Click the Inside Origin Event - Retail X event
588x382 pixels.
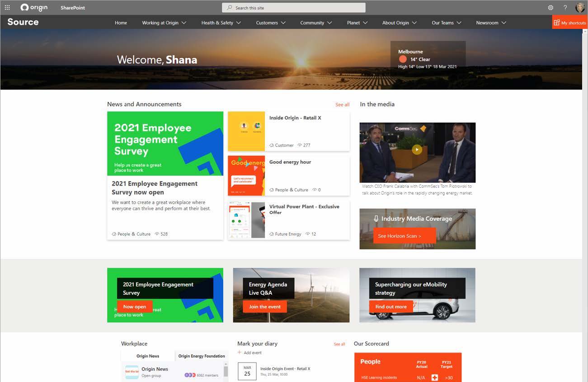click(285, 369)
